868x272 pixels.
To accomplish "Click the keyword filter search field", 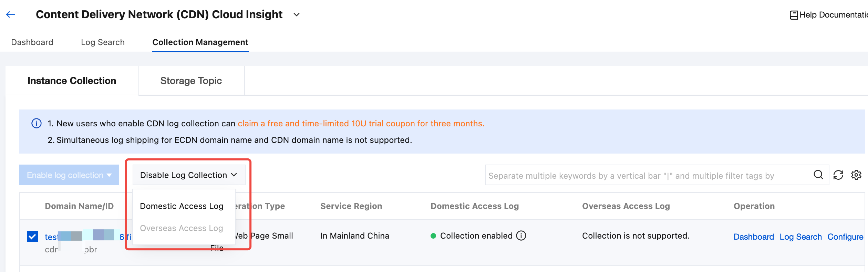I will click(648, 176).
